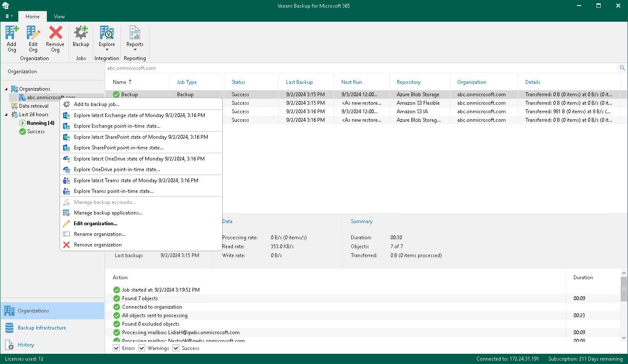
Task: Toggle the Warnings filter checkbox
Action: click(x=142, y=348)
